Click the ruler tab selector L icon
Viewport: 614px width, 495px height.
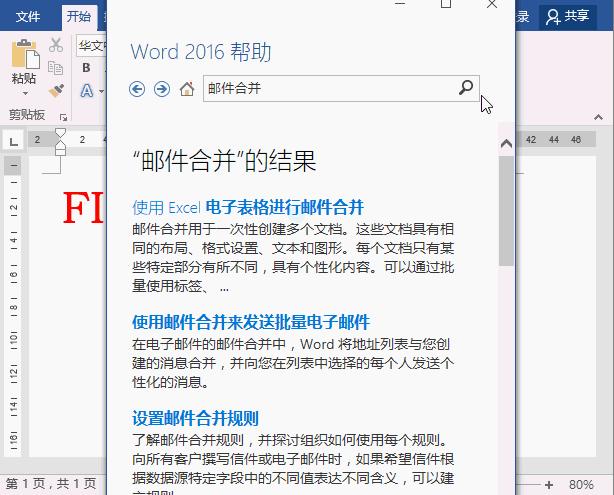[x=14, y=140]
